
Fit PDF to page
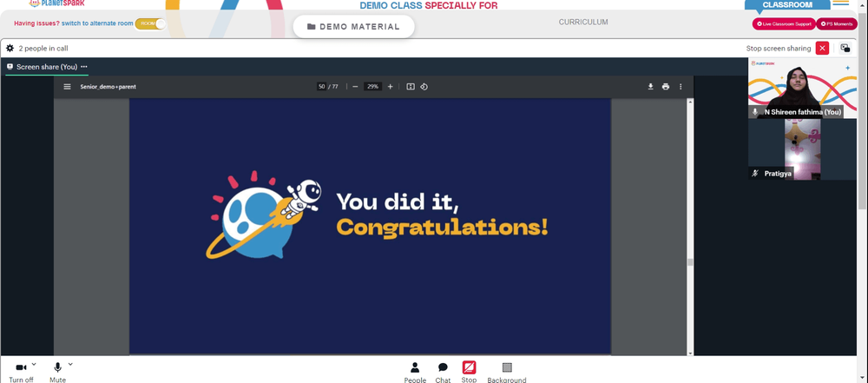coord(411,87)
